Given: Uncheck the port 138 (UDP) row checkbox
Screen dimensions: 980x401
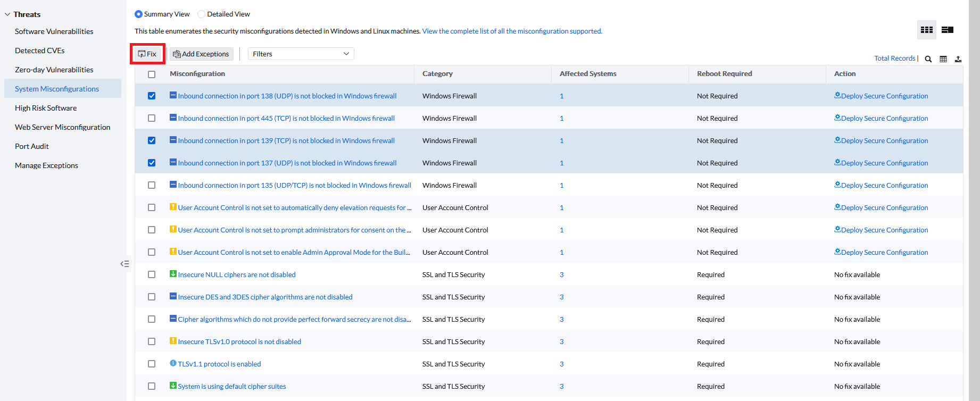Looking at the screenshot, I should (152, 96).
